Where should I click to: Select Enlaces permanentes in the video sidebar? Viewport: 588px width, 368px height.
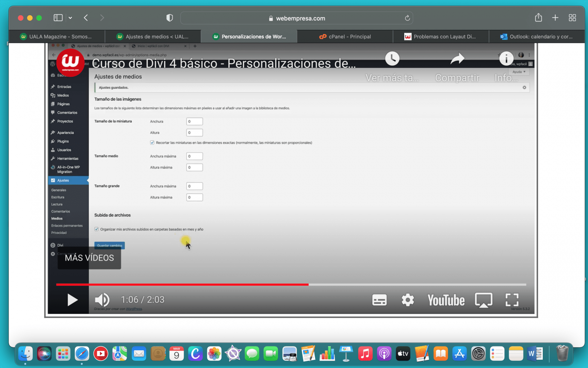[67, 226]
